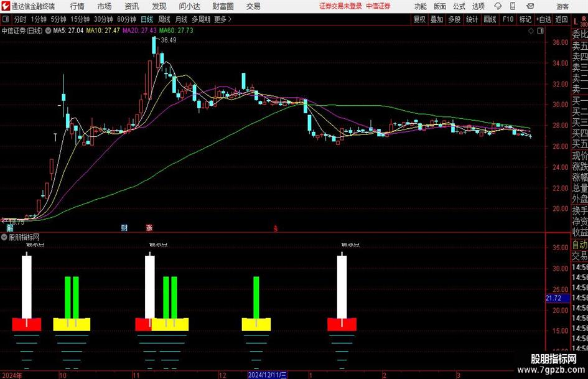Open the 功能 menu
Viewport: 588px width, 379px height.
tap(421, 6)
